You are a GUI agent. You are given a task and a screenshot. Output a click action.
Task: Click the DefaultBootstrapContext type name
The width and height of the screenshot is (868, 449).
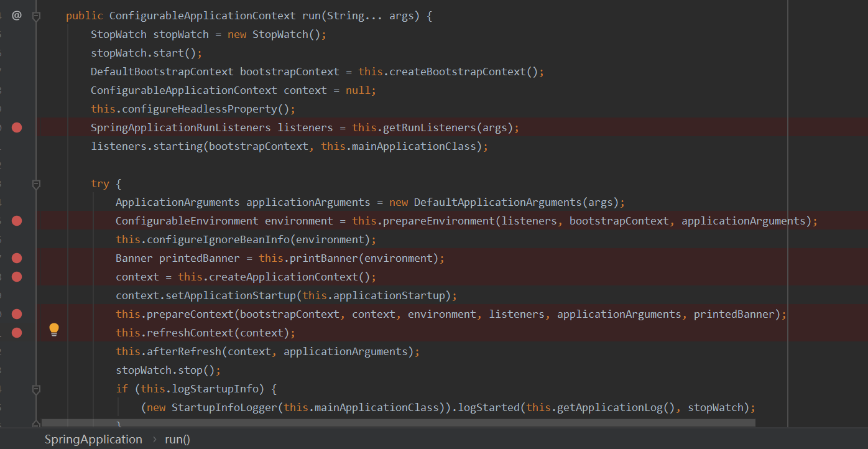[162, 72]
